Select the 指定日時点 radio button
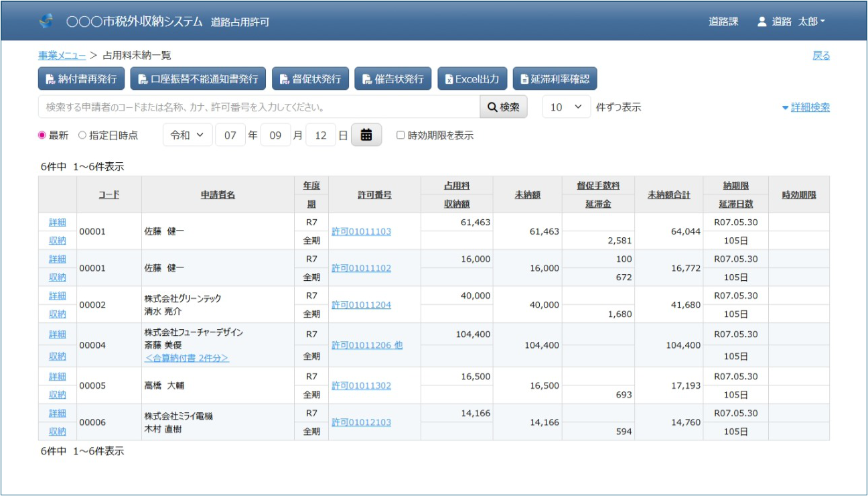This screenshot has width=868, height=496. coord(82,135)
